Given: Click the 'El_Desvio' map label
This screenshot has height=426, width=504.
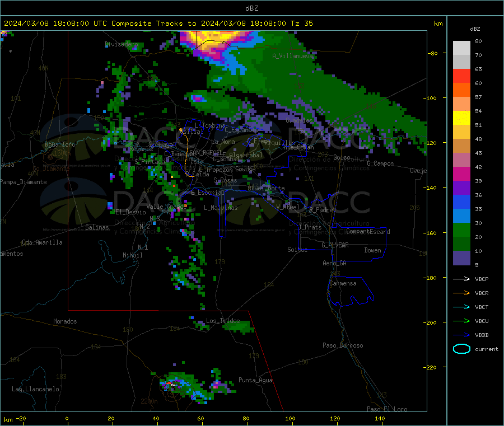Looking at the screenshot, I should coord(131,212).
